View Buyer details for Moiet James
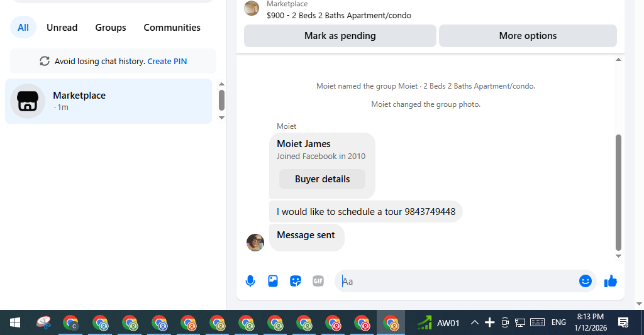Viewport: 644px width, 335px height. point(323,179)
